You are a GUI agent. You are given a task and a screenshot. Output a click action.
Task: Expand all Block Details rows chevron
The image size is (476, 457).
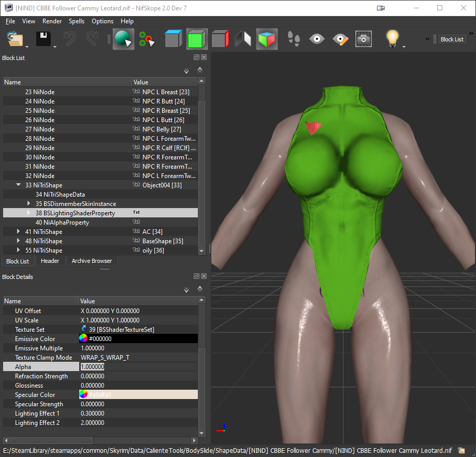click(186, 290)
